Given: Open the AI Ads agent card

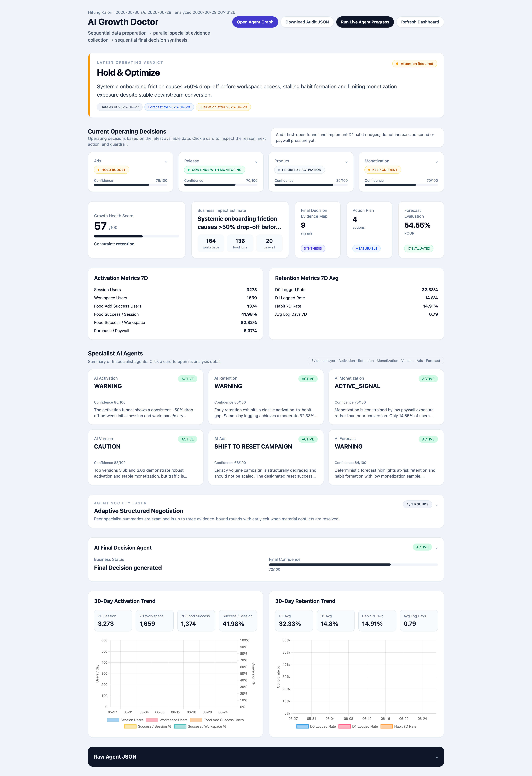Looking at the screenshot, I should tap(266, 457).
